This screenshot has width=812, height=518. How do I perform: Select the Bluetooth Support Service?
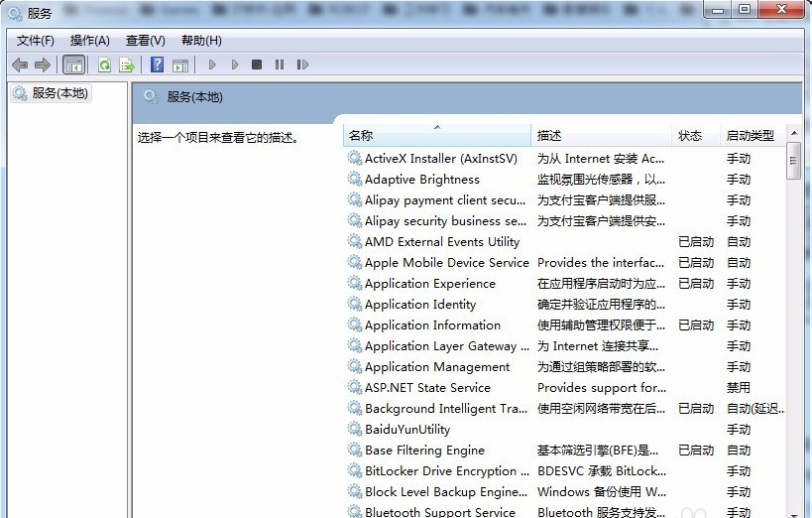pos(439,512)
